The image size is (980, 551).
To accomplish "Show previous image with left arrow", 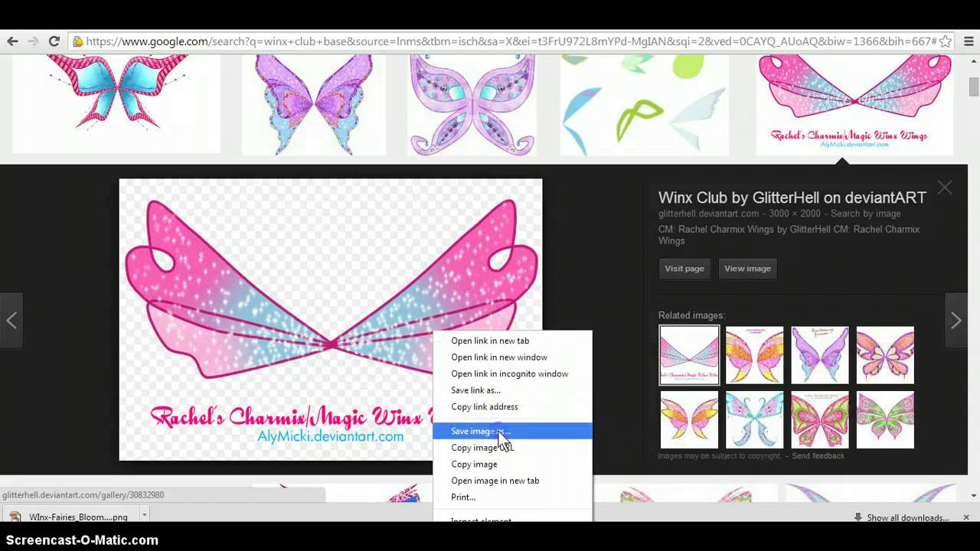I will tap(11, 321).
